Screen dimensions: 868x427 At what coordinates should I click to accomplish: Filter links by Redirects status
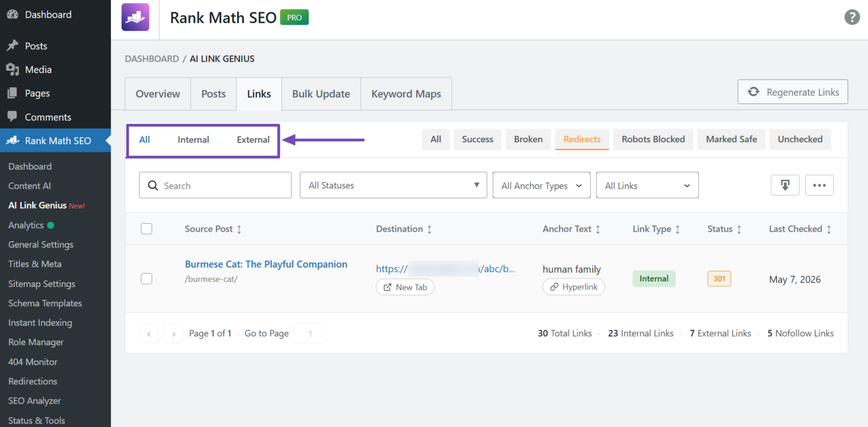point(582,139)
